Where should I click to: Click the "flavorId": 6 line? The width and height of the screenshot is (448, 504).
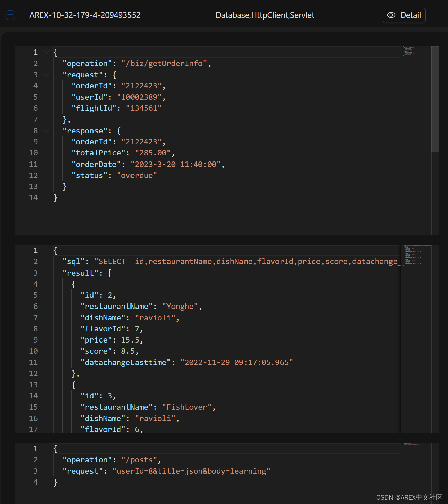(x=112, y=429)
